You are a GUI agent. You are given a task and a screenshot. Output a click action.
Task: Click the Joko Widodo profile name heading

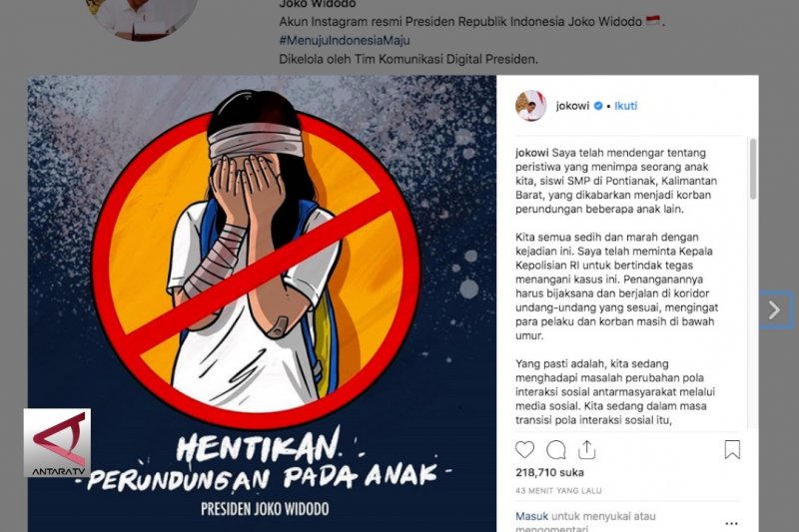coord(318,4)
